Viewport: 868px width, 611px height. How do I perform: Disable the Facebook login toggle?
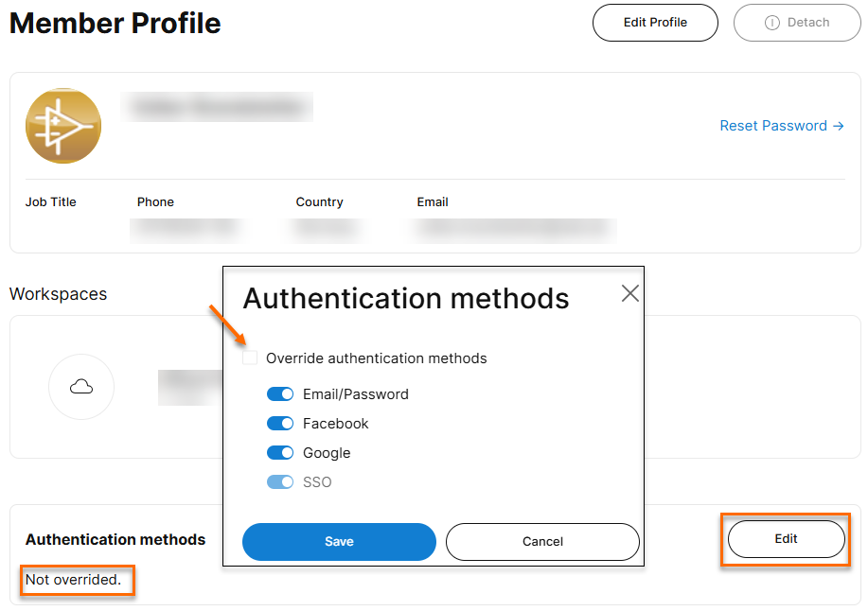point(280,424)
